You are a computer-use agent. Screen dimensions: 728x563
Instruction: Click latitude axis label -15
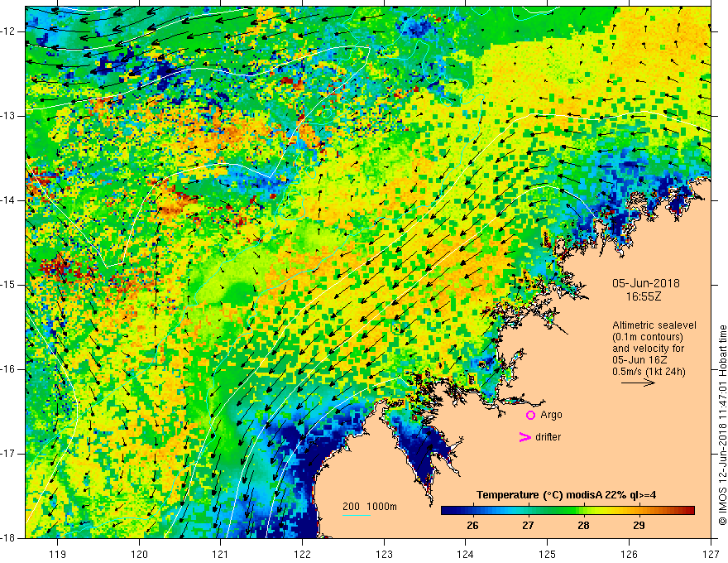pyautogui.click(x=8, y=285)
